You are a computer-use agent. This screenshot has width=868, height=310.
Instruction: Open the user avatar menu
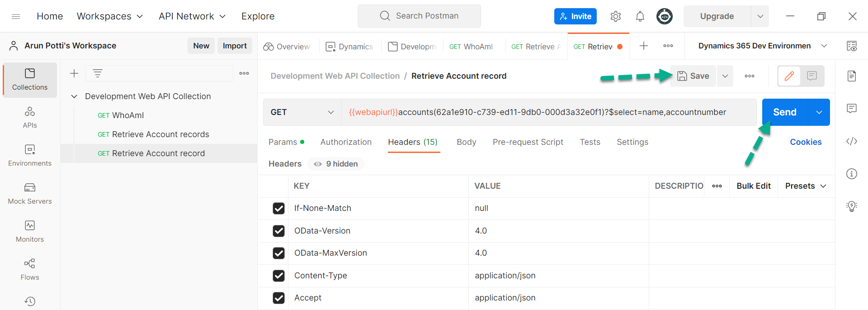click(x=665, y=16)
